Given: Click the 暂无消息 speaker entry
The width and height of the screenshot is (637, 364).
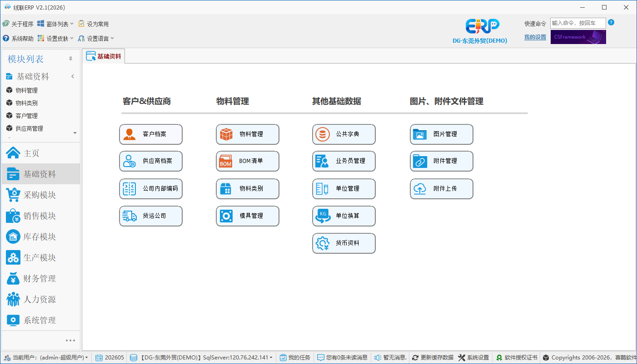Looking at the screenshot, I should (x=390, y=358).
